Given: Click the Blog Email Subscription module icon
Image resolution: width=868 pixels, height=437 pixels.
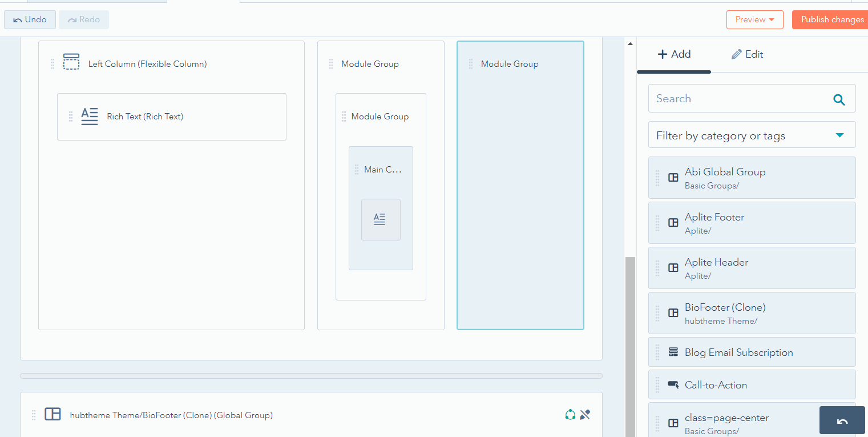Looking at the screenshot, I should click(673, 352).
